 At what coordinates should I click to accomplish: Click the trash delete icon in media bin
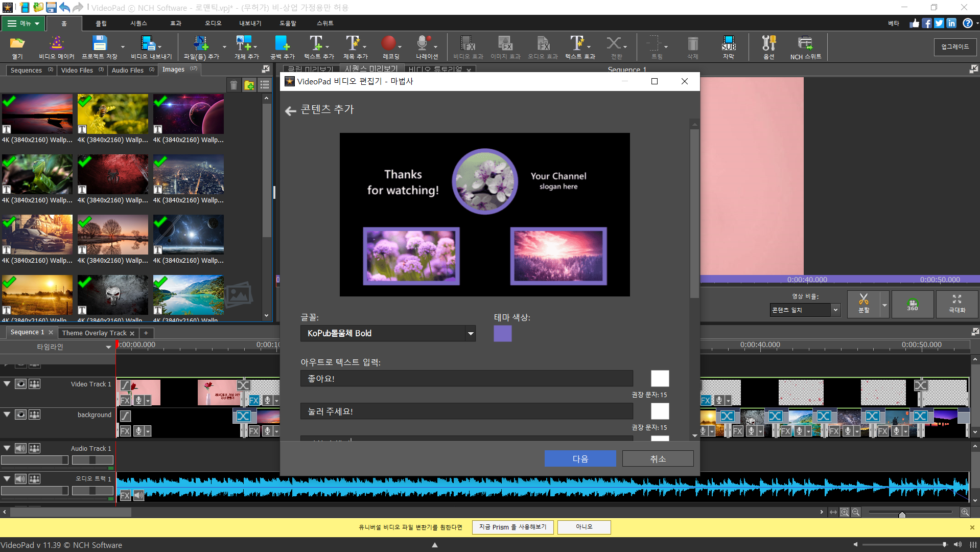[x=234, y=85]
